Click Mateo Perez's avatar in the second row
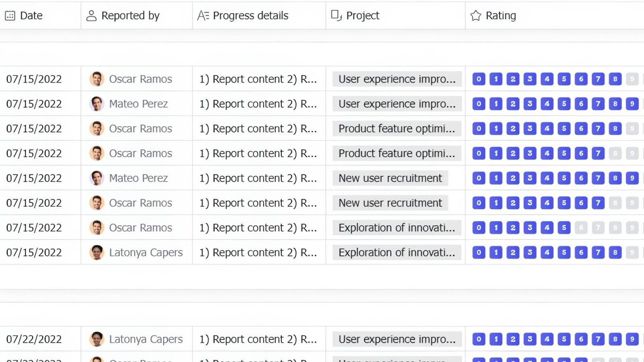 coord(97,104)
